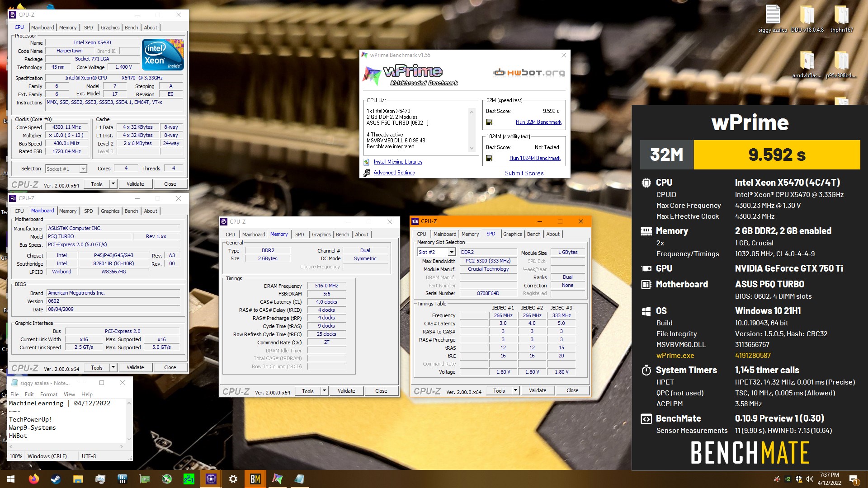The width and height of the screenshot is (868, 488).
Task: Click the TechPowerUp! line in Notepad
Action: click(x=30, y=419)
